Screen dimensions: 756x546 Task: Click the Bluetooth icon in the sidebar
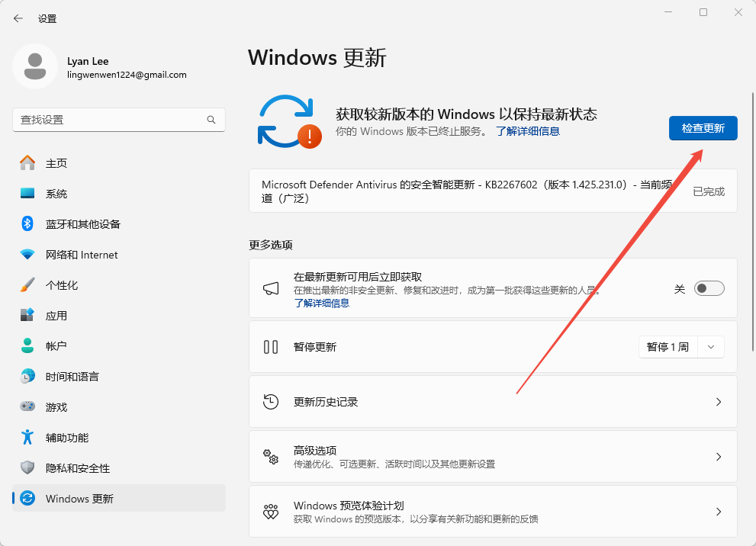(x=27, y=223)
